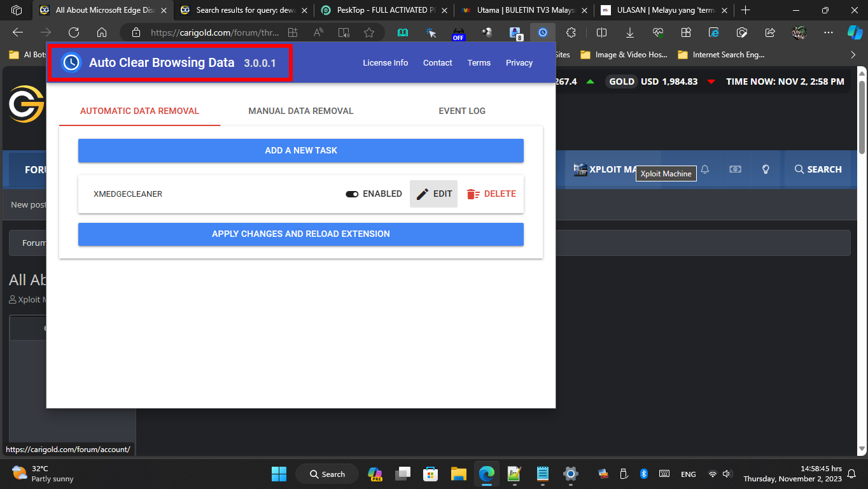
Task: Toggle the XMEDGECLEANER Enabled switch
Action: (x=352, y=194)
